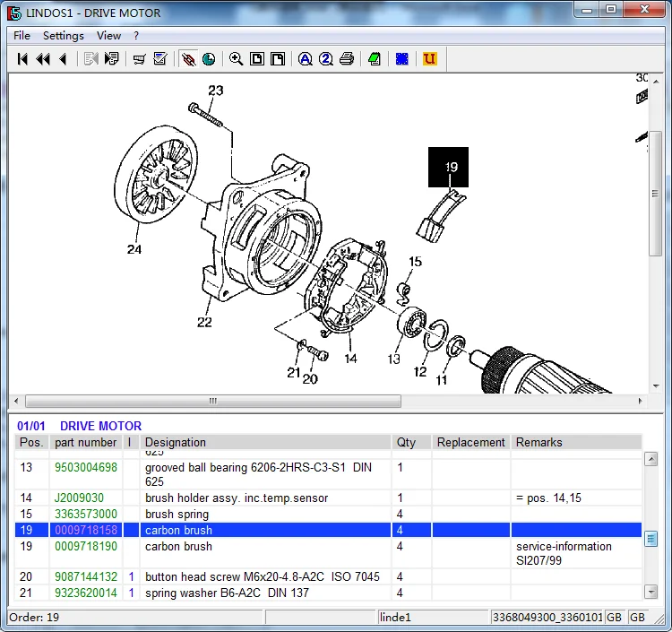
Task: Open the View menu
Action: click(108, 36)
